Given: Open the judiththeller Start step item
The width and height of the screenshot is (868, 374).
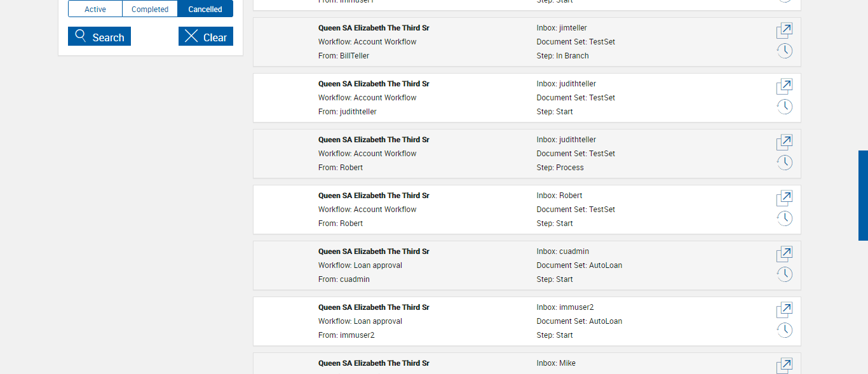Looking at the screenshot, I should point(784,87).
